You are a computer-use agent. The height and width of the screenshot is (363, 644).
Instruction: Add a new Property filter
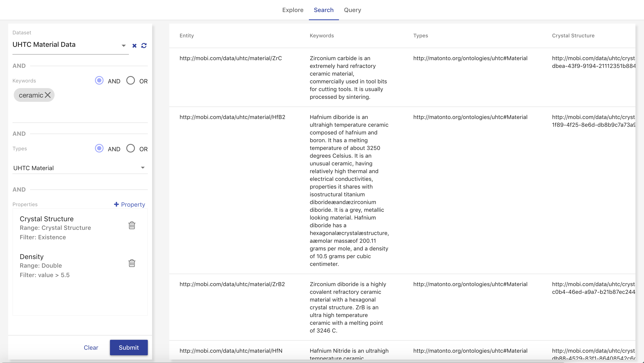pos(130,204)
